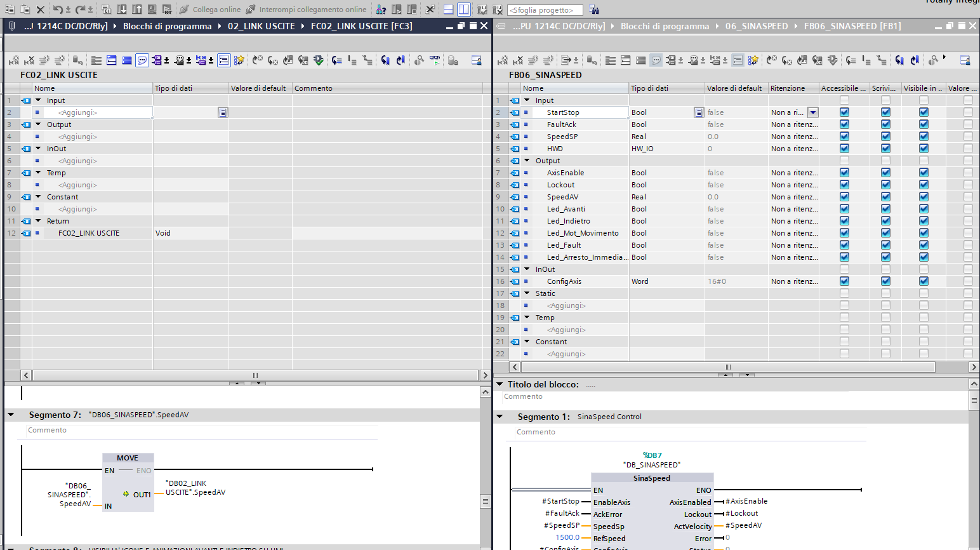Uncheck the Accessibile checkbox for StartStop
The height and width of the screenshot is (550, 980).
click(844, 112)
